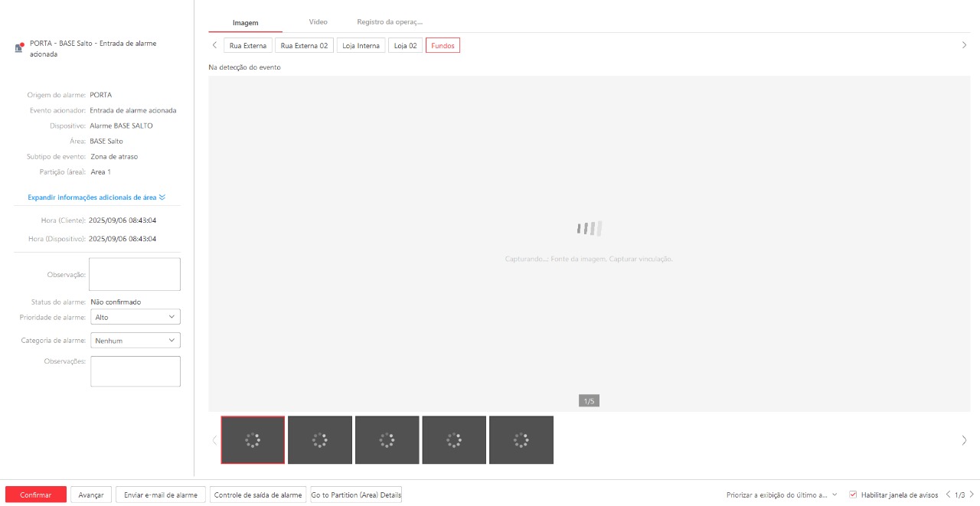Open Priorizar a exibição do último dropdown

point(782,495)
